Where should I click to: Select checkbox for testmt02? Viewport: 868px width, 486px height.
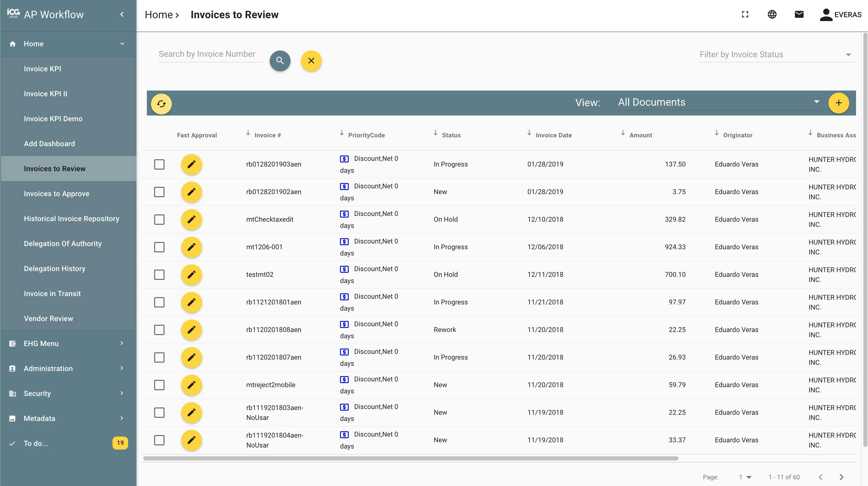click(x=159, y=275)
